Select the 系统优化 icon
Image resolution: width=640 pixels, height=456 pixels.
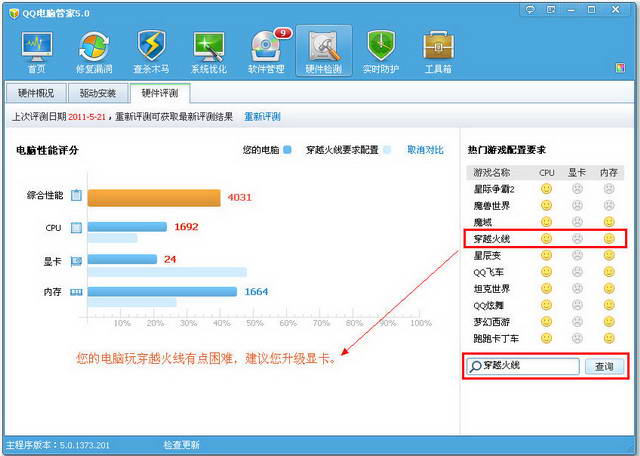point(208,52)
